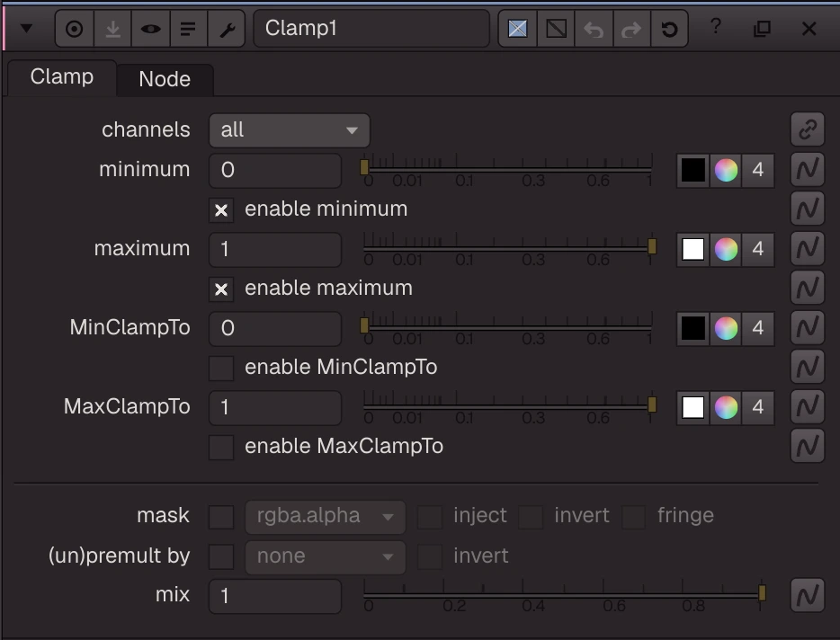The height and width of the screenshot is (640, 840).
Task: Open animation menu for MinClampTo
Action: 808,327
